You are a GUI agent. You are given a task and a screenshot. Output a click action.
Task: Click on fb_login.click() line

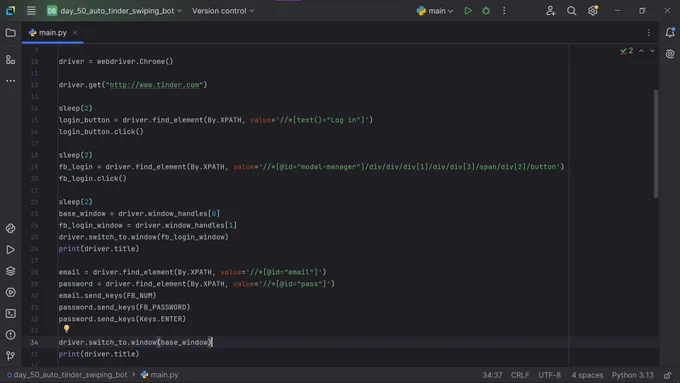tap(93, 179)
